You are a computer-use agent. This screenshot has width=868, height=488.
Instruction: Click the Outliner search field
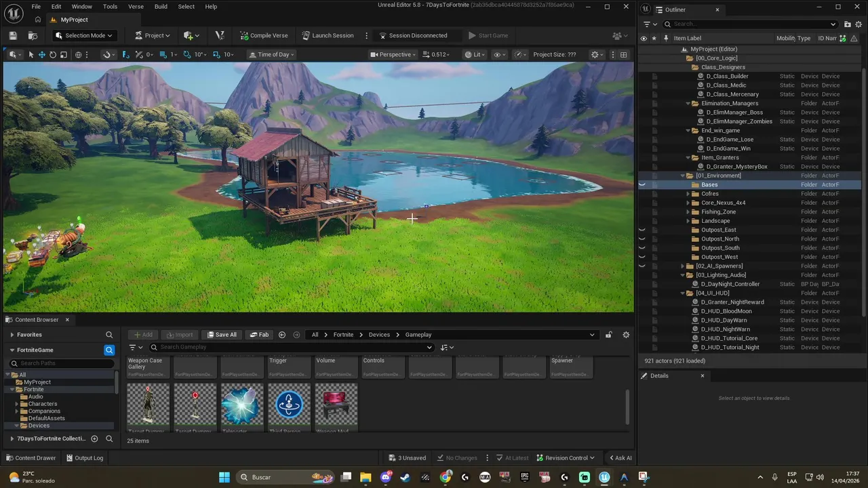pos(749,24)
